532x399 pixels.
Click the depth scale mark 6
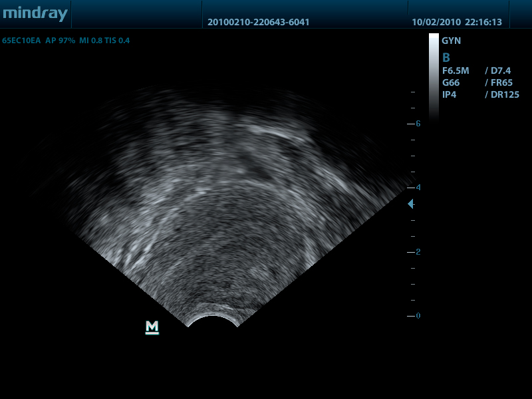(418, 124)
